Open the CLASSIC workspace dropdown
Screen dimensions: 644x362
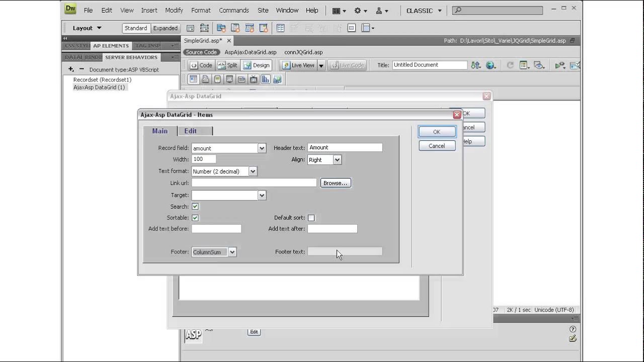(x=424, y=11)
